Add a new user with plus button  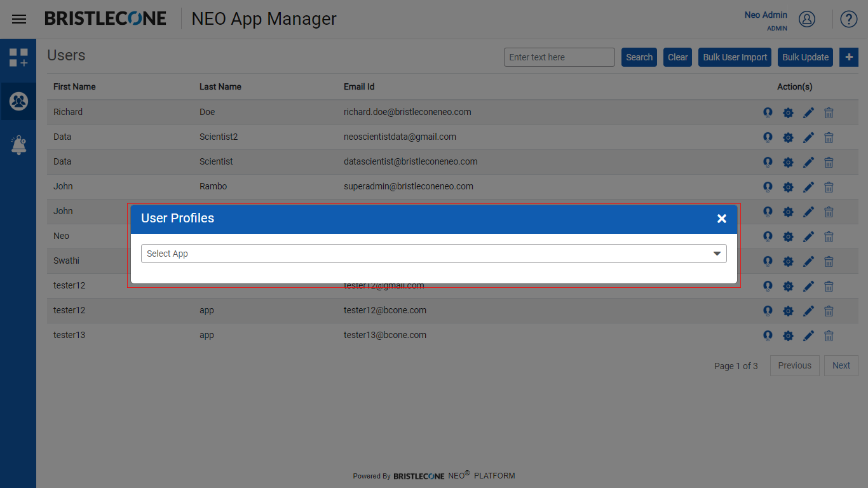(x=849, y=57)
